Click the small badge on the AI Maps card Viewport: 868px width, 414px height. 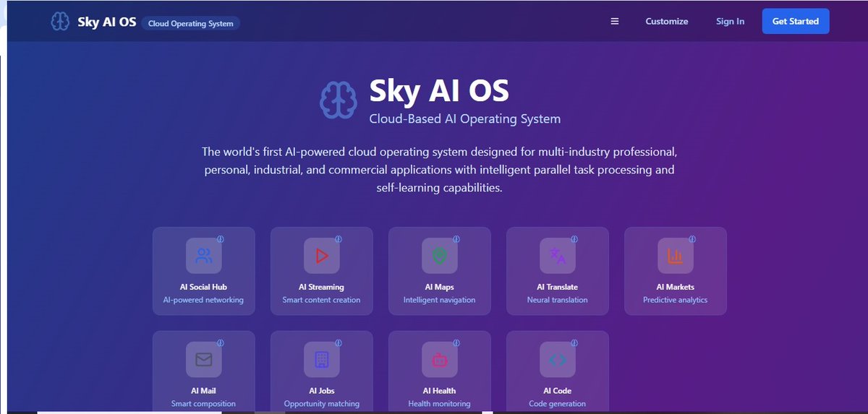[456, 238]
